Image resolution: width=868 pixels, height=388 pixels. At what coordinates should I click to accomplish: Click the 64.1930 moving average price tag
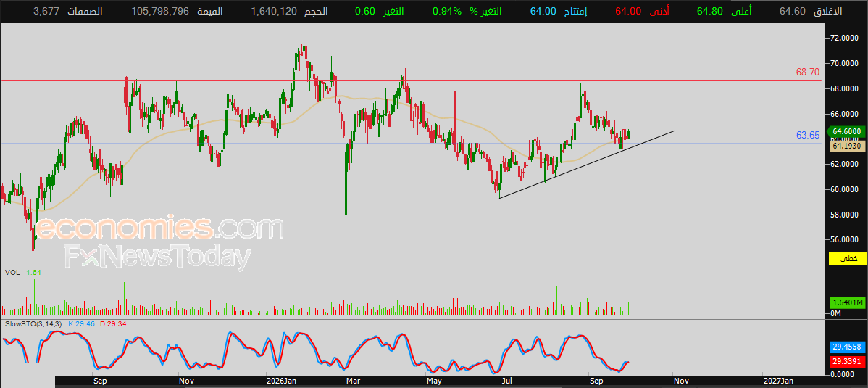click(x=846, y=146)
